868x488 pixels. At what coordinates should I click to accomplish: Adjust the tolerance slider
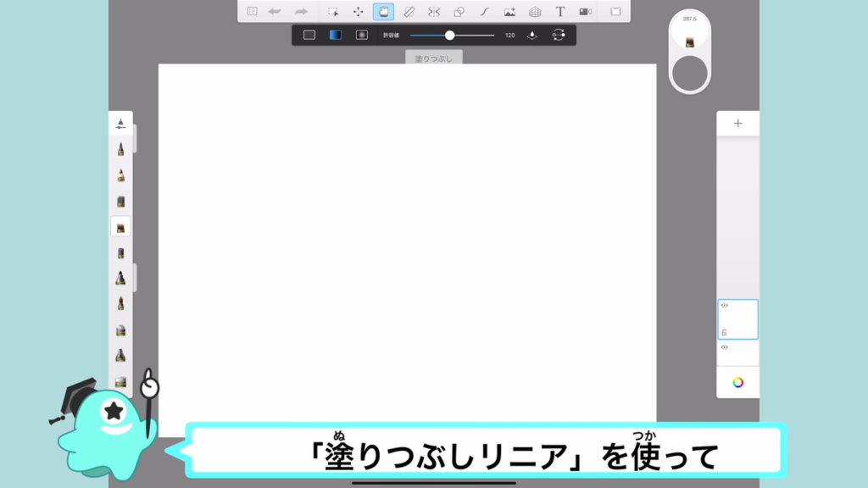point(449,36)
